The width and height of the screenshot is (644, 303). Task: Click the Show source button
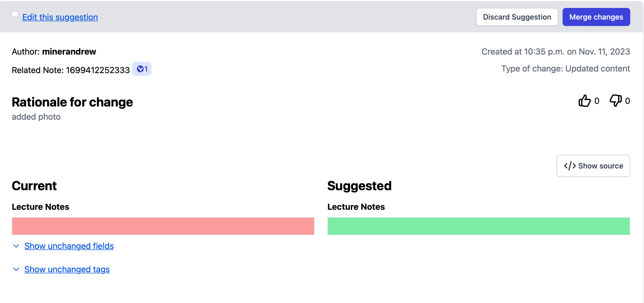[x=593, y=166]
